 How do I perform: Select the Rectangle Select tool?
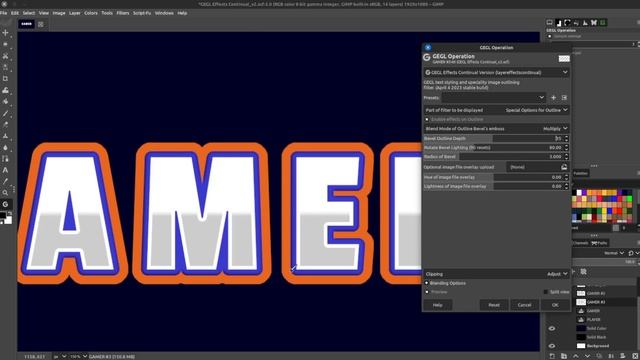(x=5, y=44)
